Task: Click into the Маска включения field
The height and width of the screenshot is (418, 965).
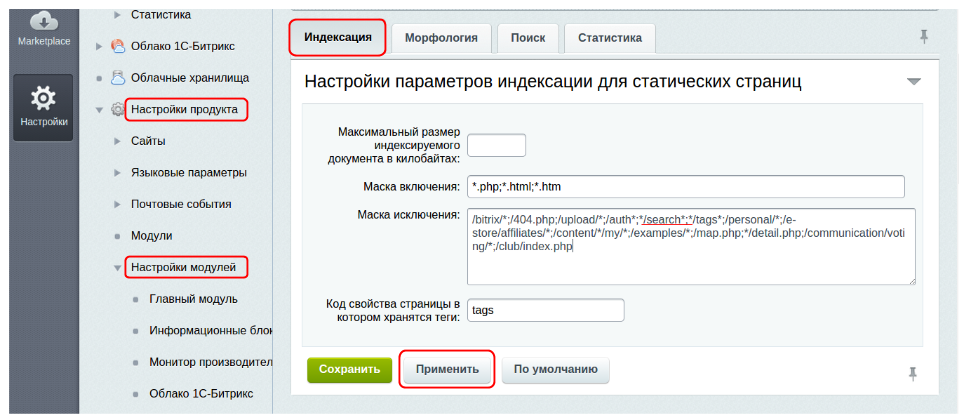Action: tap(685, 187)
